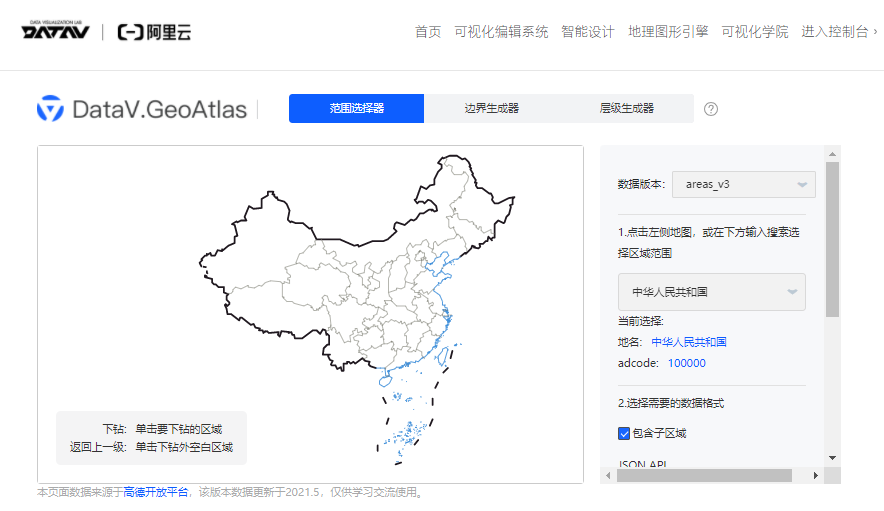Click the 阿里云 logo
Viewport: 884px width, 511px height.
coord(154,32)
